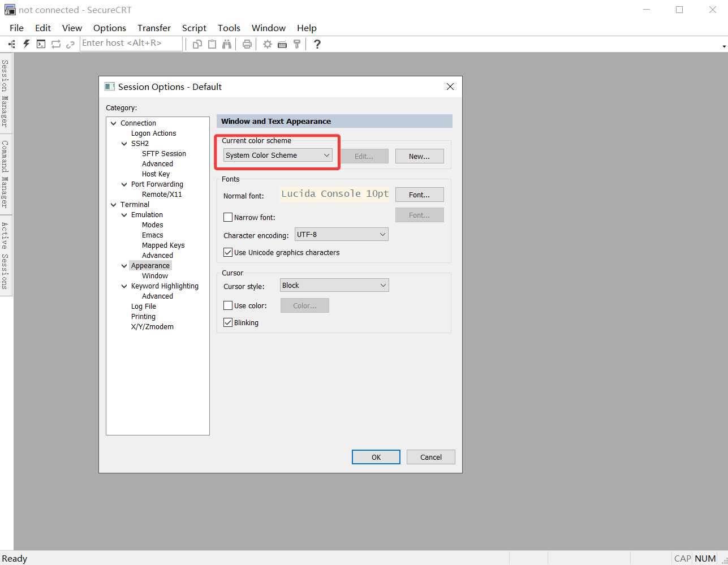Image resolution: width=728 pixels, height=565 pixels.
Task: Toggle the Narrow font checkbox
Action: click(x=228, y=217)
